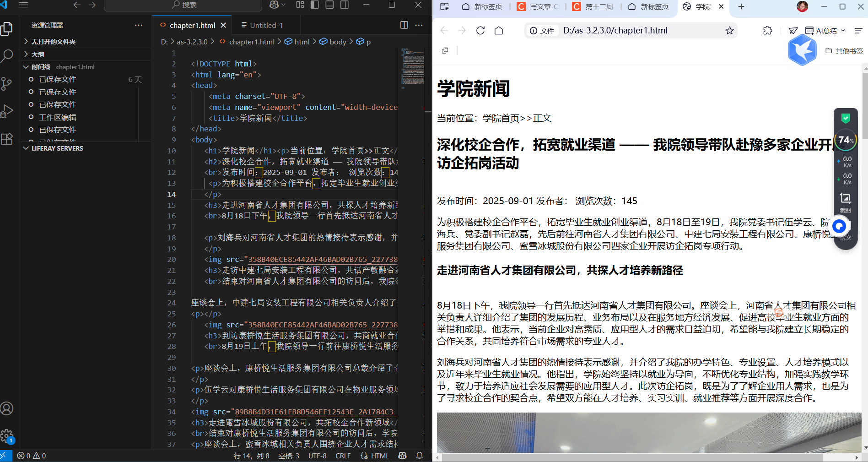Open the 其他书签 bookmarks folder

[x=844, y=51]
